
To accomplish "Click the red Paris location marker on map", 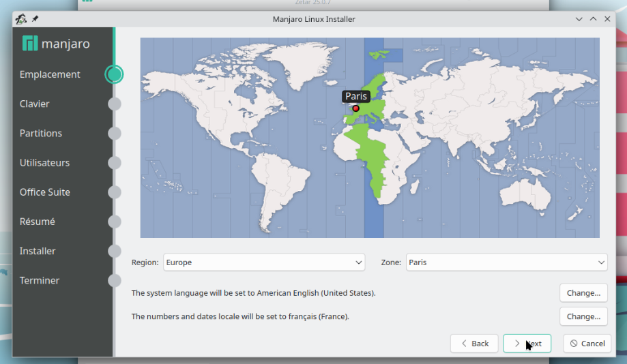I will [355, 108].
